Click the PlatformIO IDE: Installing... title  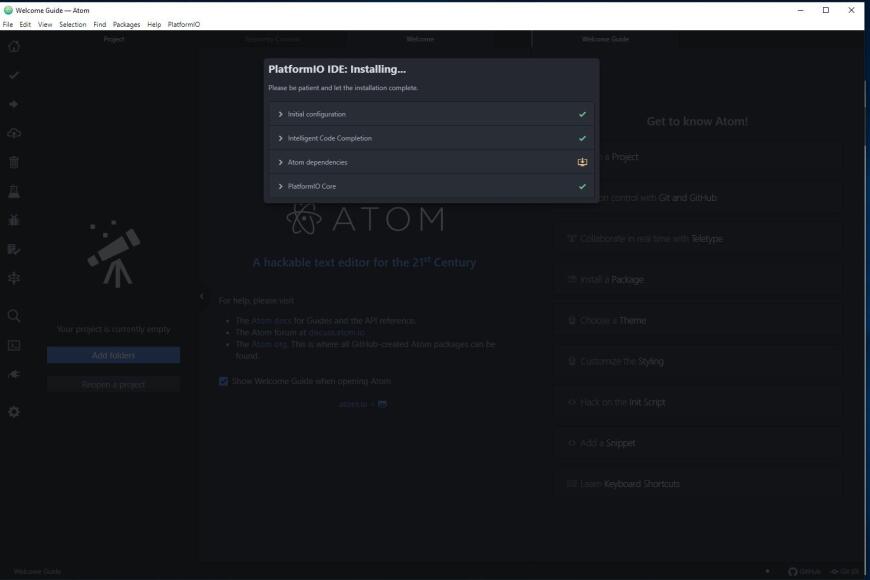(337, 69)
